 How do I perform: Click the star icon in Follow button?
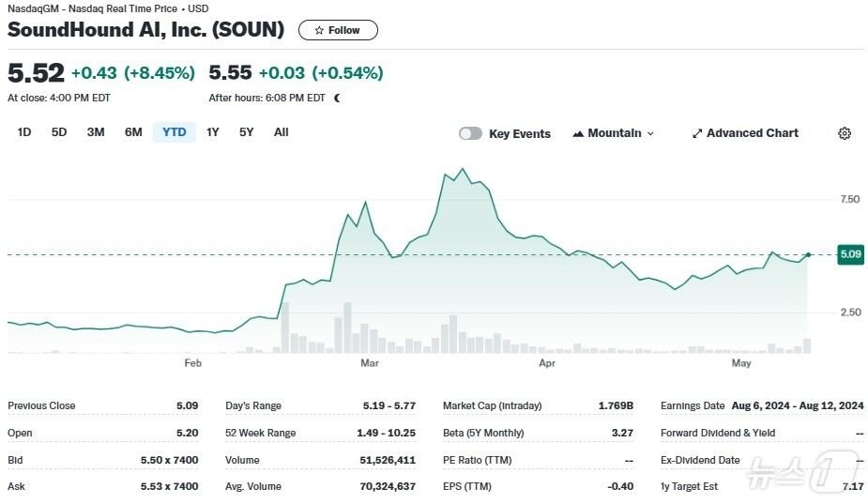click(x=319, y=30)
